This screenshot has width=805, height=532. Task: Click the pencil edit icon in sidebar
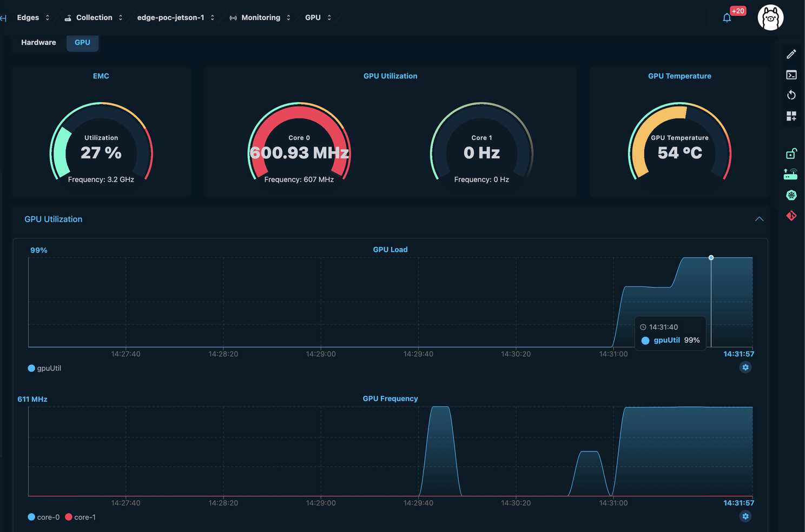(791, 54)
